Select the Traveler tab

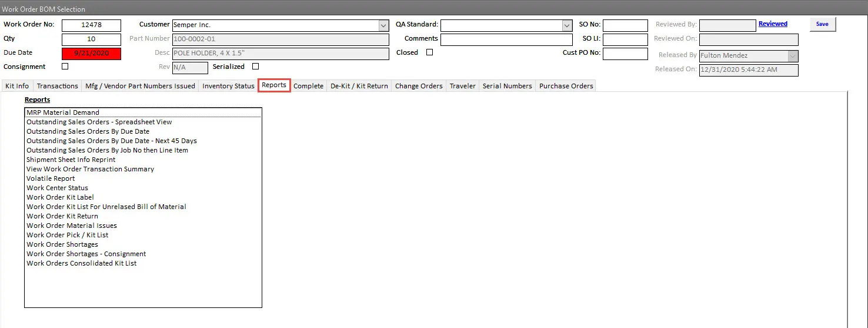(462, 86)
